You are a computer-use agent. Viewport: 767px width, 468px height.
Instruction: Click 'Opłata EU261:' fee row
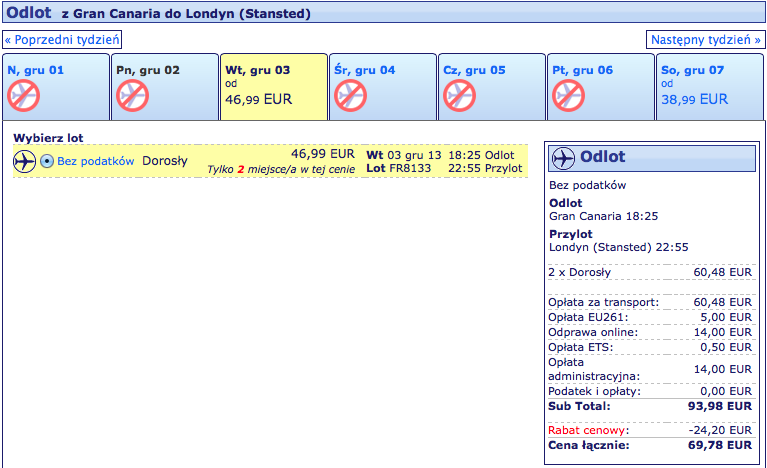650,317
